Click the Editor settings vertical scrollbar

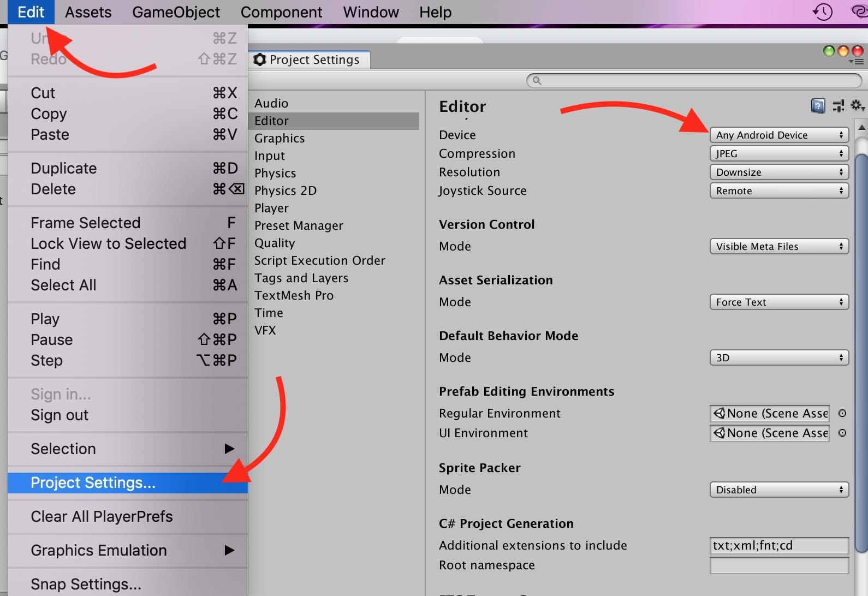(861, 349)
